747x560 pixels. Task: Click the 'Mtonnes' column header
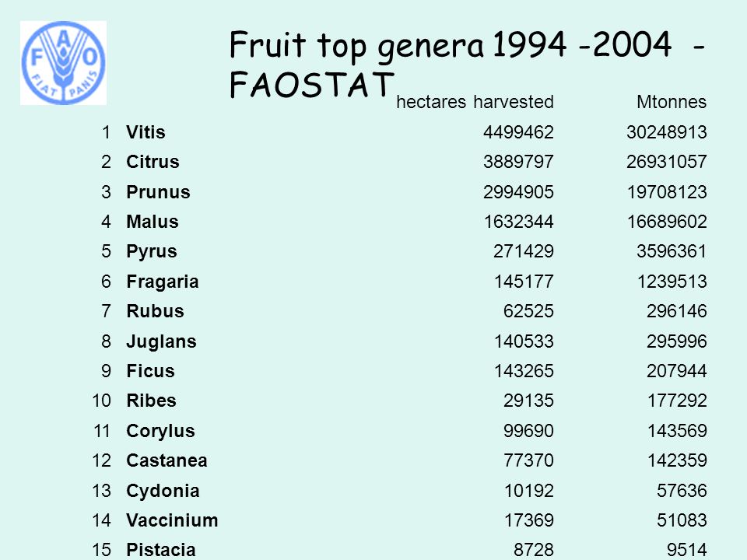pyautogui.click(x=672, y=102)
